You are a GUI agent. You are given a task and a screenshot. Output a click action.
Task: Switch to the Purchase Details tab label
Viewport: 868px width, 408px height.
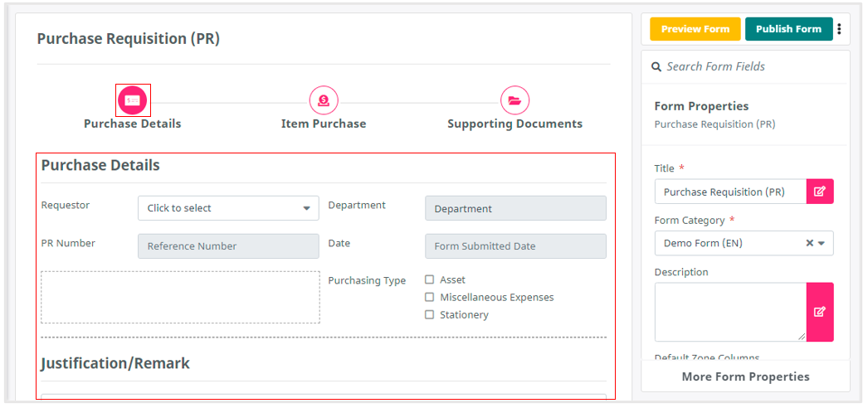[132, 124]
